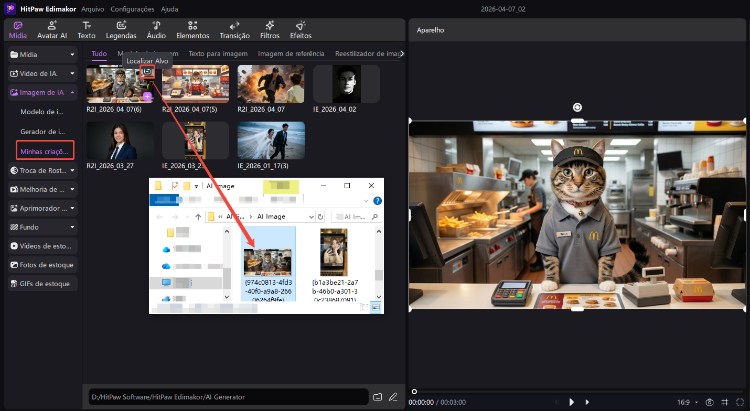The image size is (750, 411).
Task: Select Minhas criações in sidebar
Action: [44, 150]
